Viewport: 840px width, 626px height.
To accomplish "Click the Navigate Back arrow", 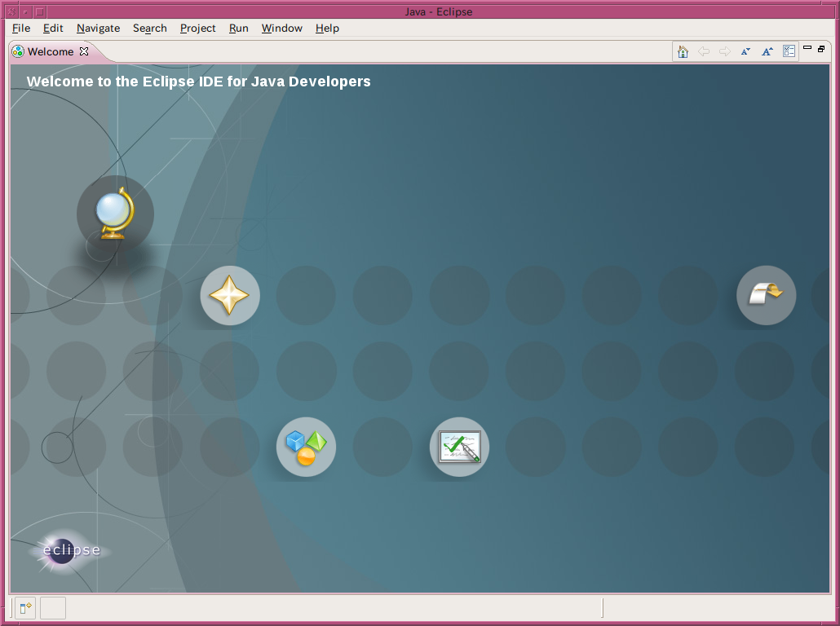I will click(703, 51).
